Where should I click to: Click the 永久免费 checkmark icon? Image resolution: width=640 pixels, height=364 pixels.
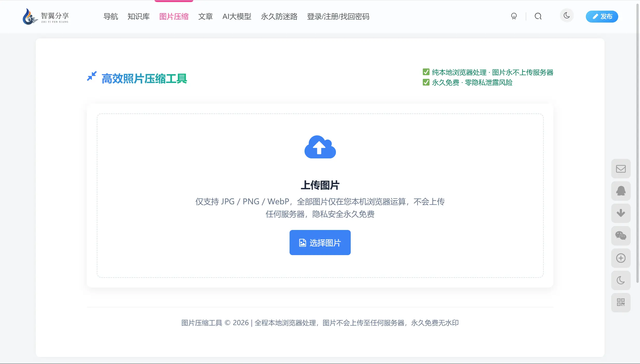[x=426, y=82]
